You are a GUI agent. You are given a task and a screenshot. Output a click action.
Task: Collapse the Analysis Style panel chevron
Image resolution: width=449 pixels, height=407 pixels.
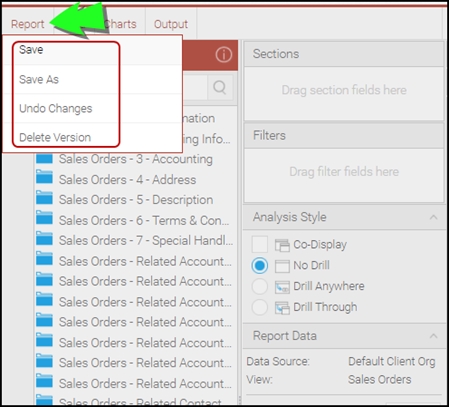point(433,217)
